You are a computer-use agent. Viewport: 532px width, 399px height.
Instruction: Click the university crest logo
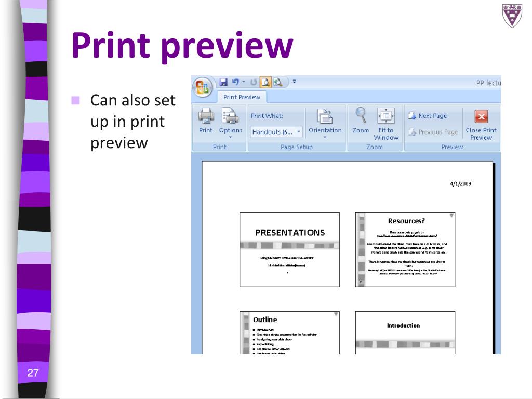[512, 15]
